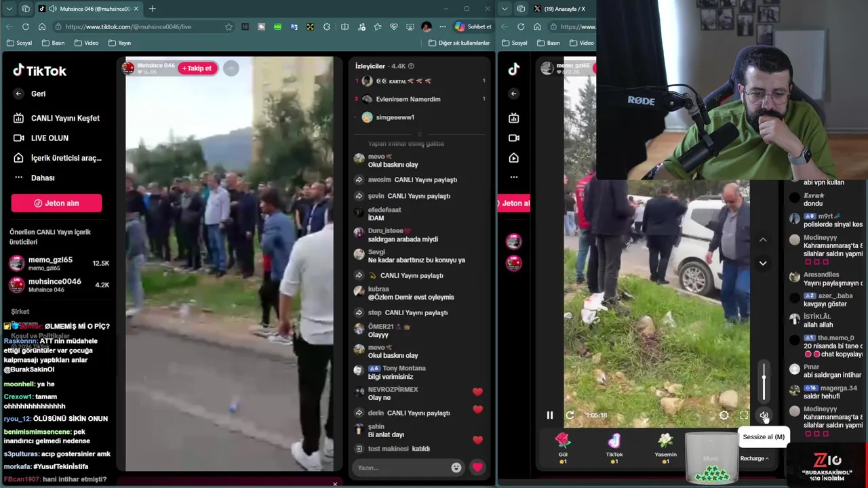Open new tab with plus button, left browser
The height and width of the screenshot is (488, 868).
[152, 9]
